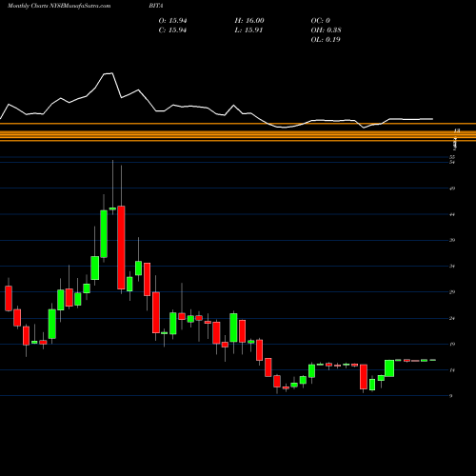The width and height of the screenshot is (476, 476).
Task: Click the 'Monthly Charts NYSEMunafaSutra.com' title text
Action: tap(59, 6)
